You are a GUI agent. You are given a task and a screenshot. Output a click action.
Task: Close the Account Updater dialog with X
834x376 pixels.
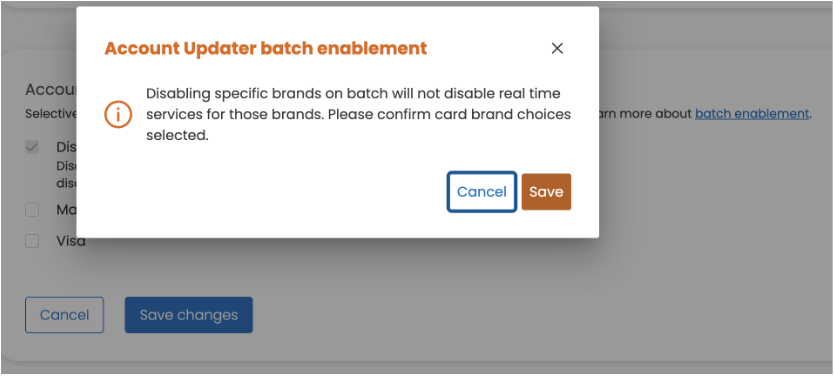click(557, 48)
